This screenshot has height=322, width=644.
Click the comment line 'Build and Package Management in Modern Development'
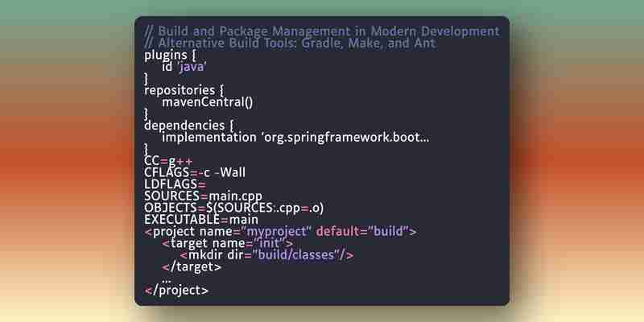[x=322, y=31]
